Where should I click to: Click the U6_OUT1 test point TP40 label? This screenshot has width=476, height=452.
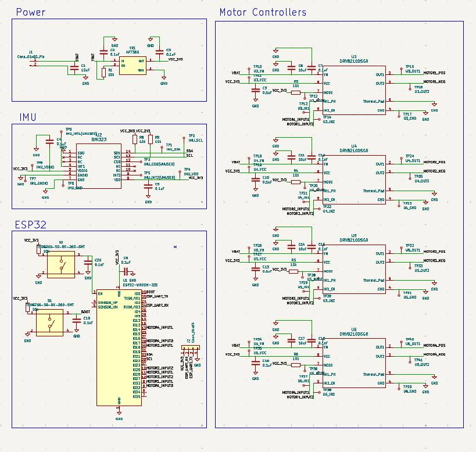413,344
